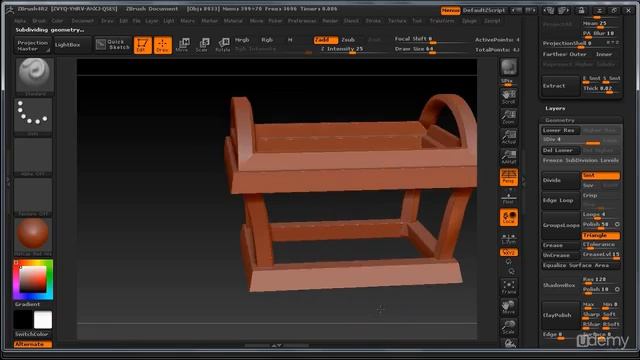Image resolution: width=640 pixels, height=360 pixels.
Task: Click the ShadowBox button
Action: click(x=560, y=285)
